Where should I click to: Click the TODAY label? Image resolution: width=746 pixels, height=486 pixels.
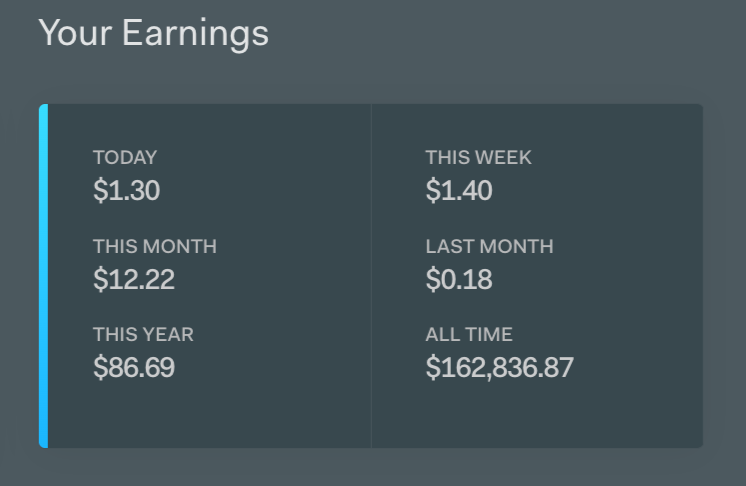click(125, 157)
